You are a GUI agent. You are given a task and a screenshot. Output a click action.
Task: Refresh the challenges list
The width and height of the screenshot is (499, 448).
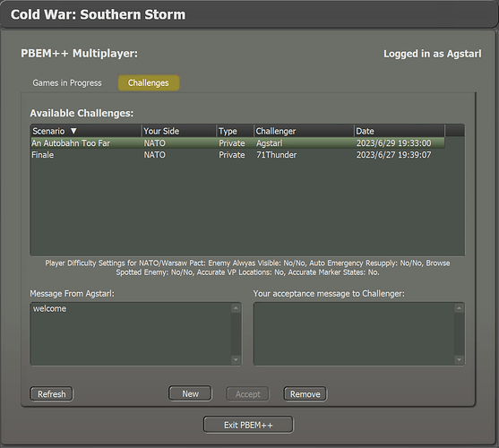coord(52,394)
